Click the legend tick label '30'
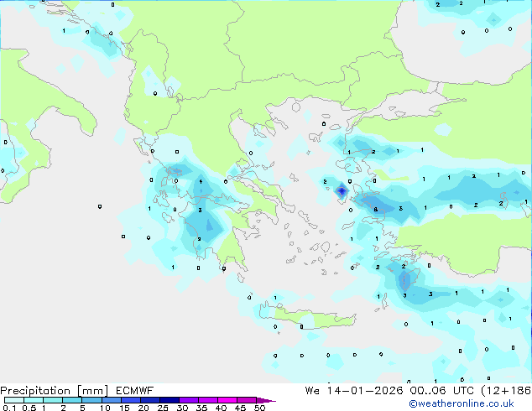Image resolution: width=532 pixels, height=411 pixels. coord(182,408)
